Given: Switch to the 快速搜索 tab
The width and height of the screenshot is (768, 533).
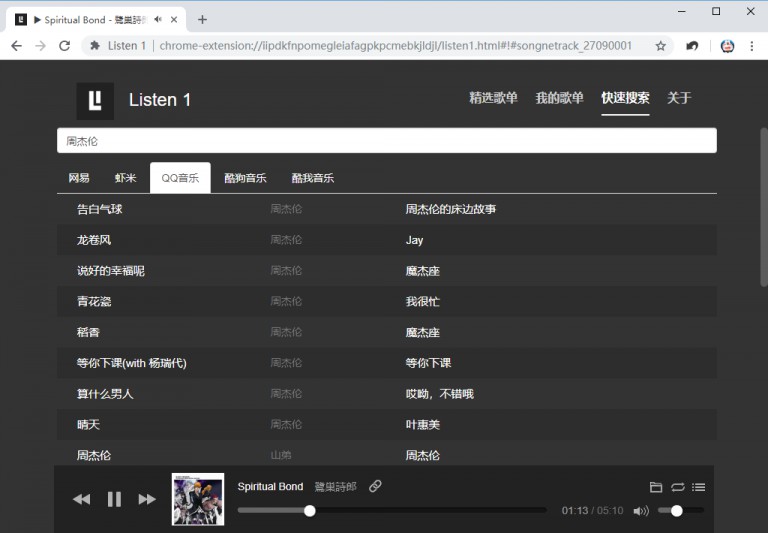Looking at the screenshot, I should [x=625, y=98].
